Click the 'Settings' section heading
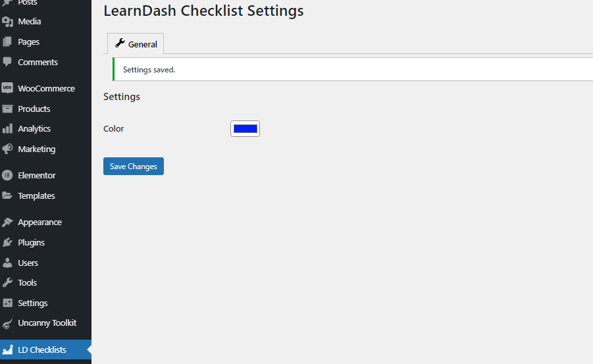 click(122, 97)
